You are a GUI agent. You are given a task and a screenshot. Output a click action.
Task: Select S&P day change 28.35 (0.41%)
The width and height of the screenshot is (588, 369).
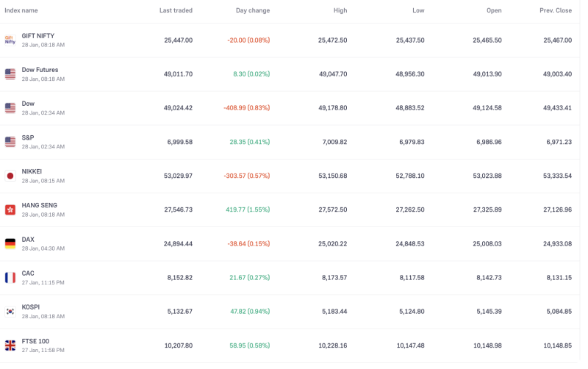tap(250, 142)
